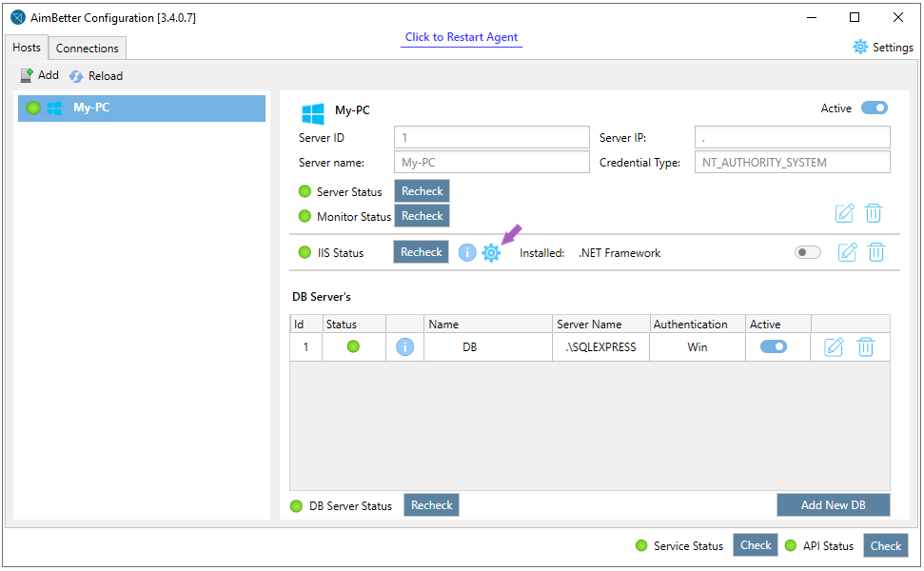Click the Server IP field
This screenshot has height=571, width=924.
[792, 137]
